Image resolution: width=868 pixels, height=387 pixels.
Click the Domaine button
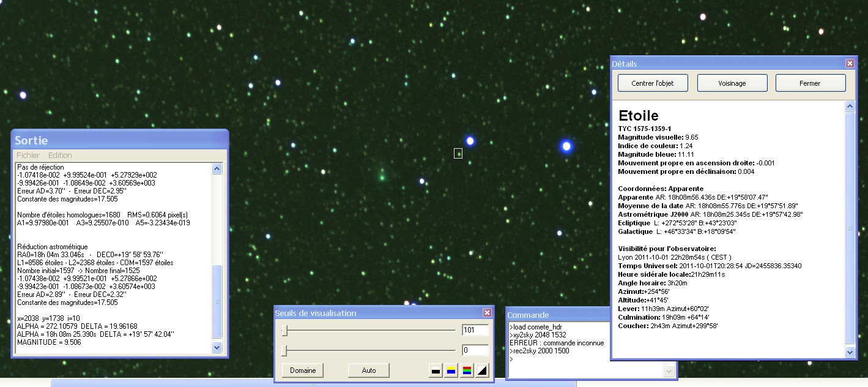(303, 370)
